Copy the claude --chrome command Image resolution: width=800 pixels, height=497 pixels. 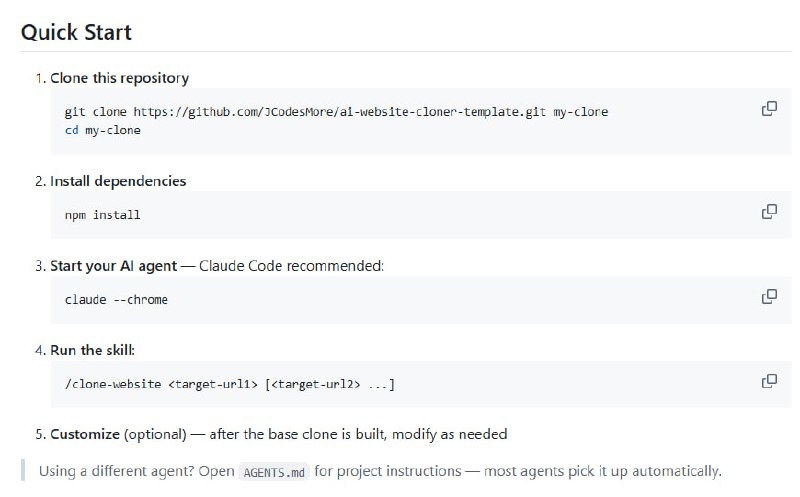tap(769, 296)
